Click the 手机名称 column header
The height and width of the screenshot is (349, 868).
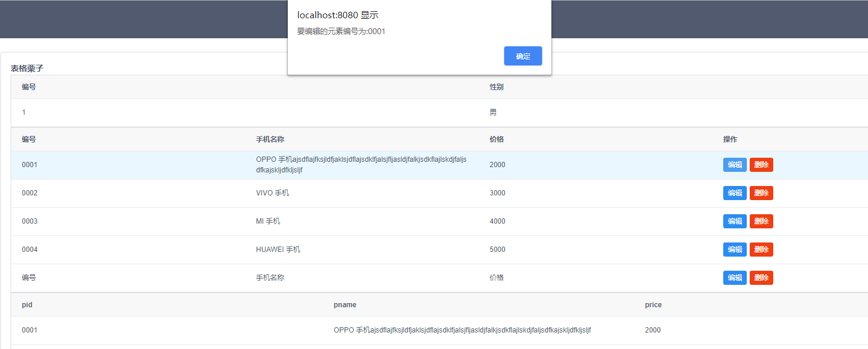270,139
